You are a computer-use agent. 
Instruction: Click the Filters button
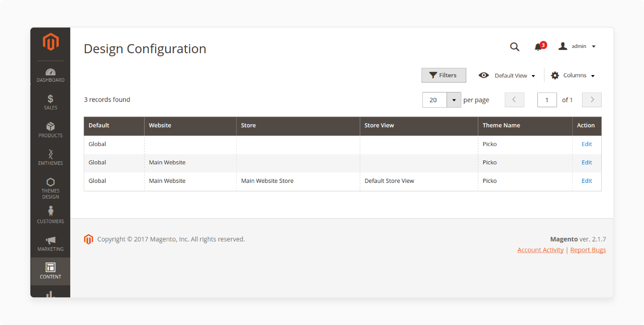click(x=444, y=75)
